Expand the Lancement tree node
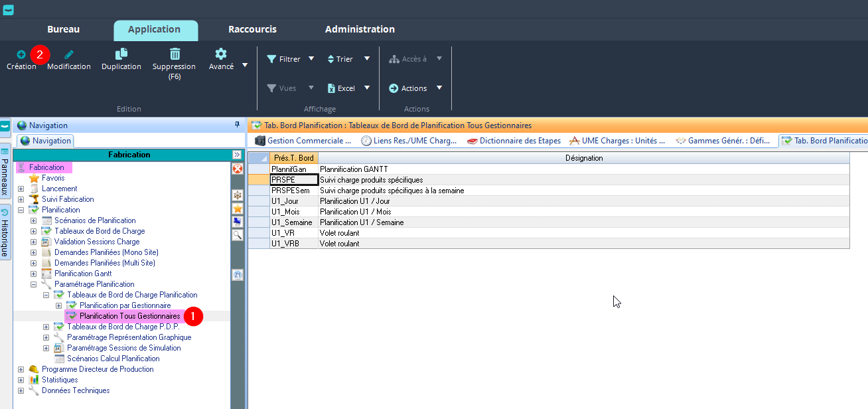 pyautogui.click(x=21, y=189)
